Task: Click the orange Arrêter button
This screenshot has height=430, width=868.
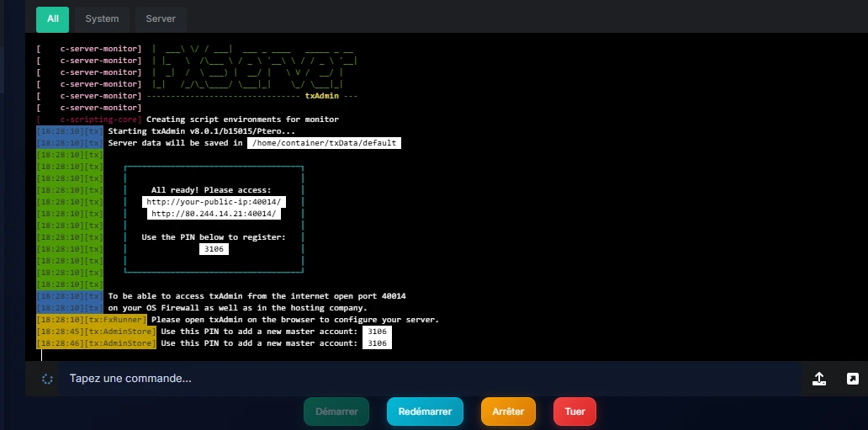Action: 508,411
